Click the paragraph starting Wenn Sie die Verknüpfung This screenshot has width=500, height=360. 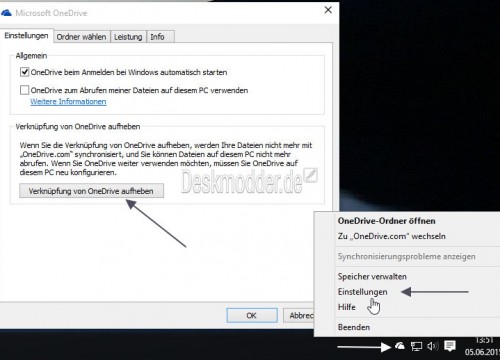point(166,159)
